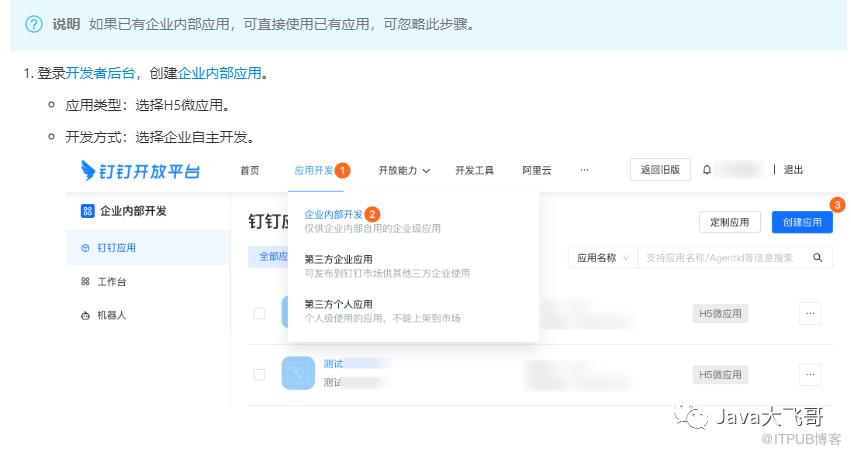
Task: Open the first app's more options button
Action: [810, 313]
